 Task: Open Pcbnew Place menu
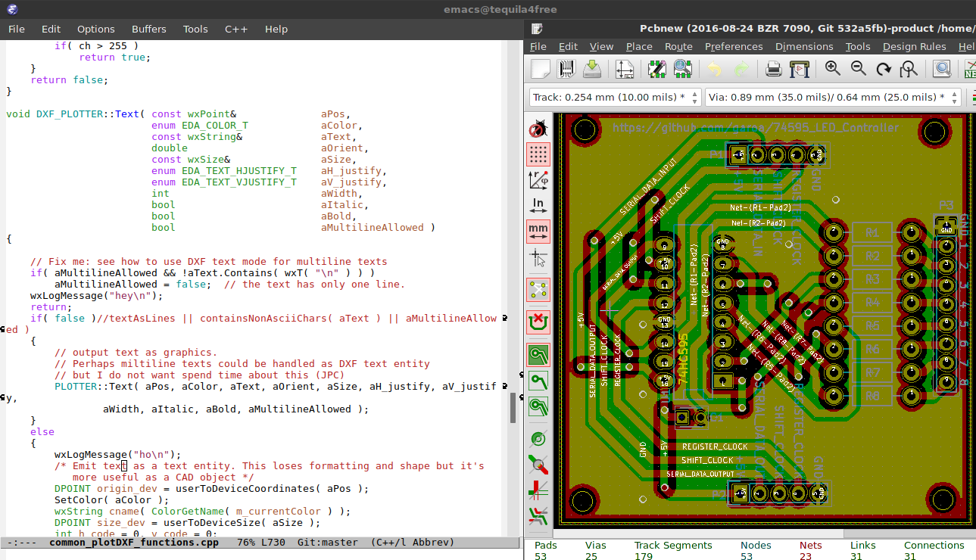(639, 46)
